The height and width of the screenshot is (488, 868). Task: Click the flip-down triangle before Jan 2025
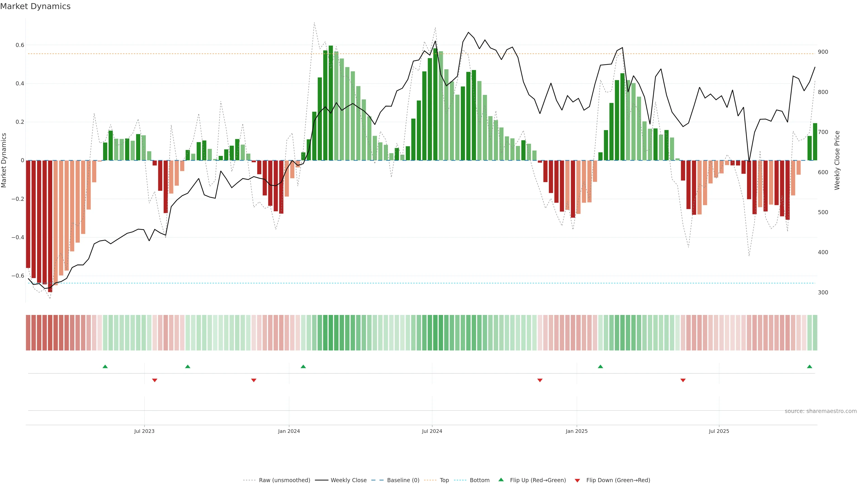(x=540, y=380)
